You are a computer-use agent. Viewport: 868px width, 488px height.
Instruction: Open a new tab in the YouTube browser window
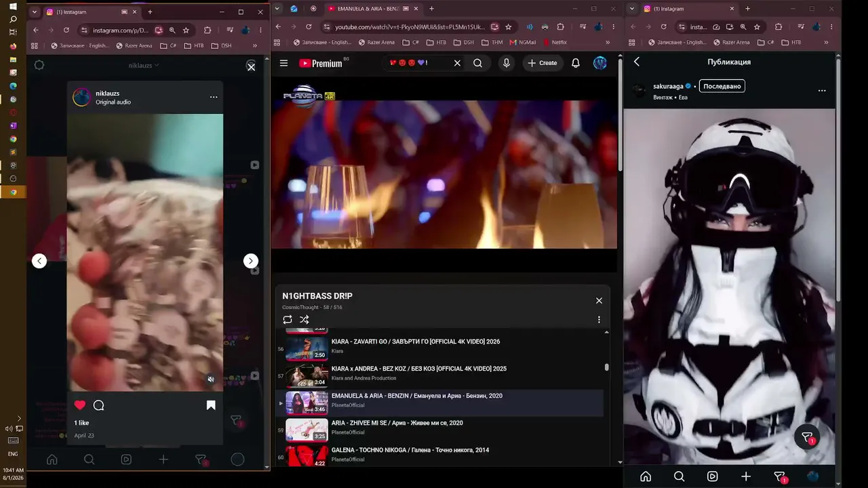point(431,9)
